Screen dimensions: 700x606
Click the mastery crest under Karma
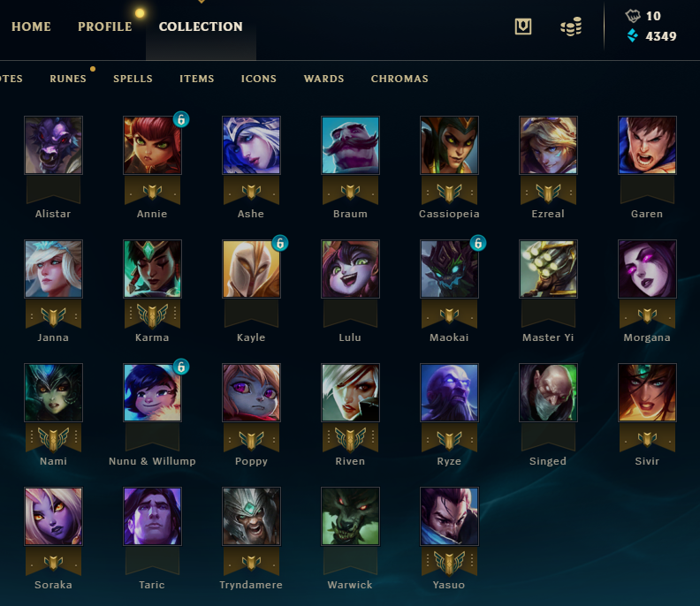tap(152, 315)
